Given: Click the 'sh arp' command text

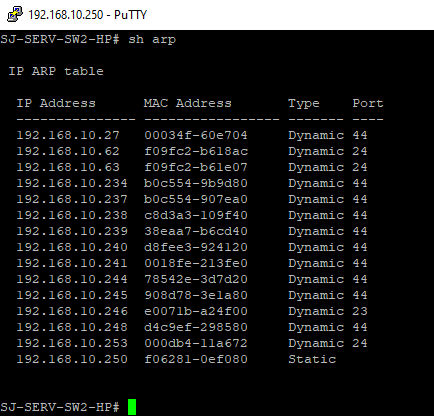Looking at the screenshot, I should (x=152, y=40).
